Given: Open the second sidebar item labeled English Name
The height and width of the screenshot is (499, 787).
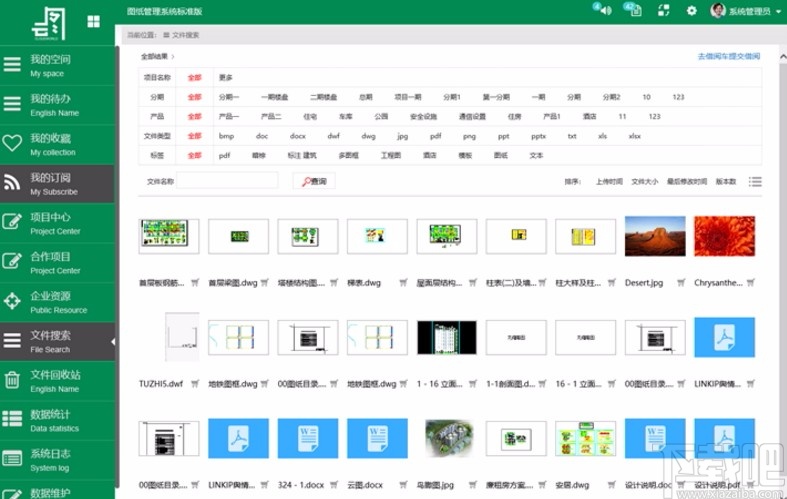Looking at the screenshot, I should [x=57, y=381].
